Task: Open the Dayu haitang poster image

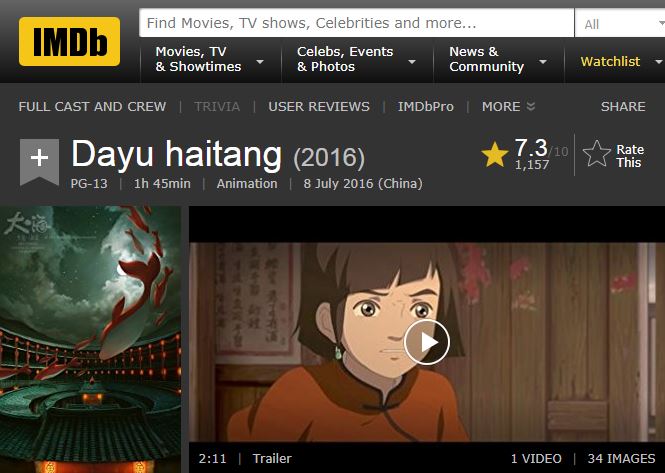Action: point(90,339)
